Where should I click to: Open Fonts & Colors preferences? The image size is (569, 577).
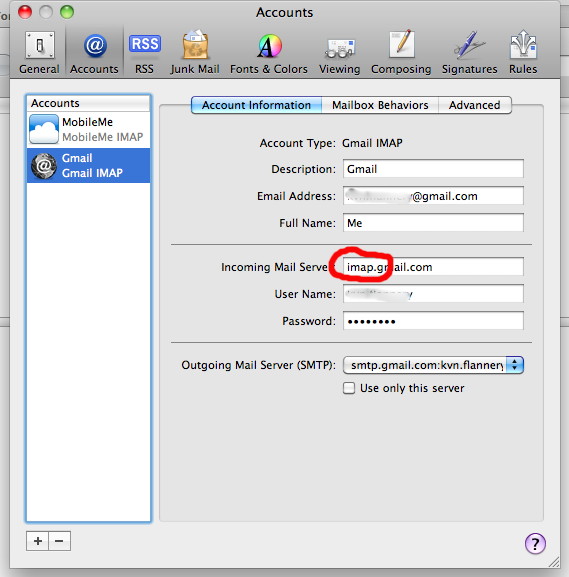(269, 53)
